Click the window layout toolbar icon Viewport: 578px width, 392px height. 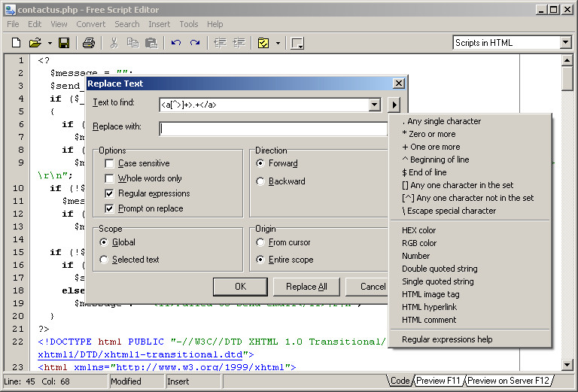[x=297, y=43]
